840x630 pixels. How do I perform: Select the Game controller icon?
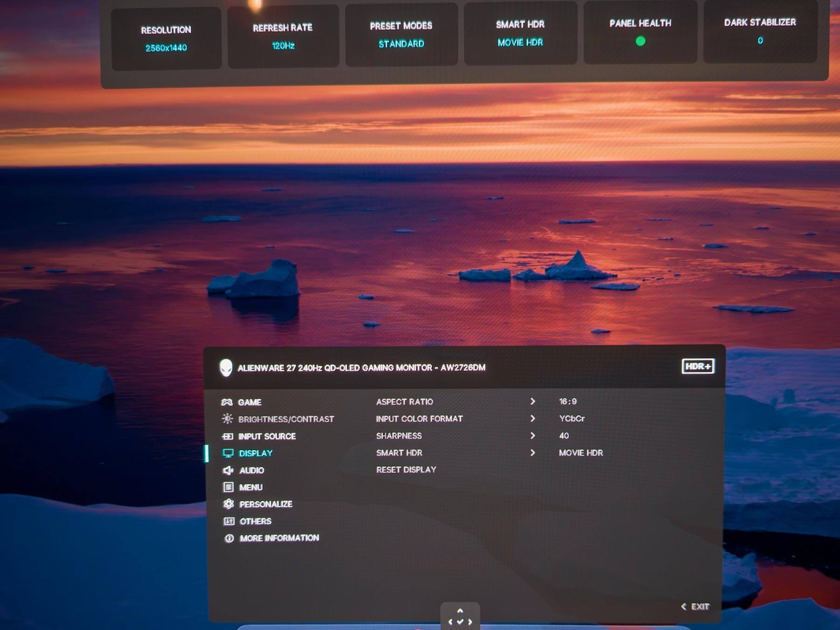(227, 402)
